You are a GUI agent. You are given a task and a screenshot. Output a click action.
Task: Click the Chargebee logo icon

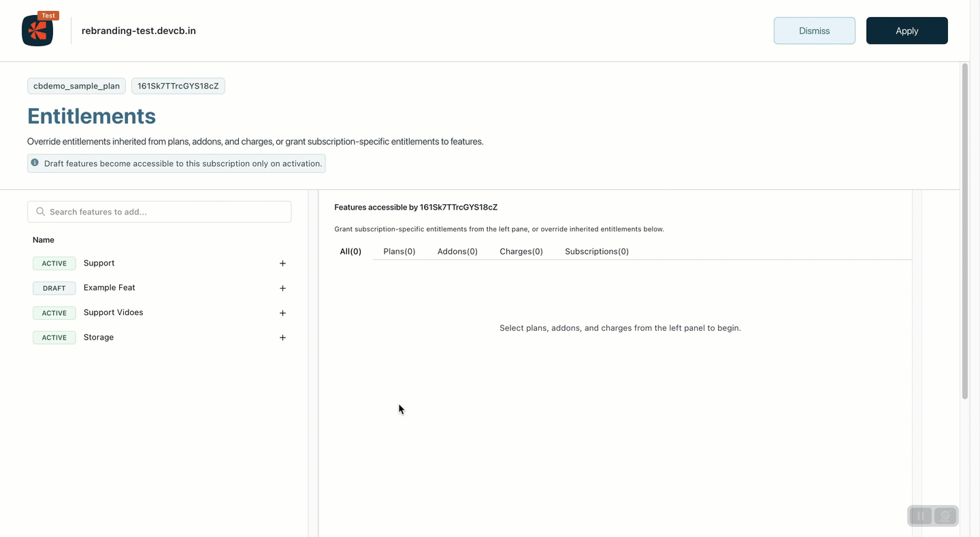tap(37, 31)
